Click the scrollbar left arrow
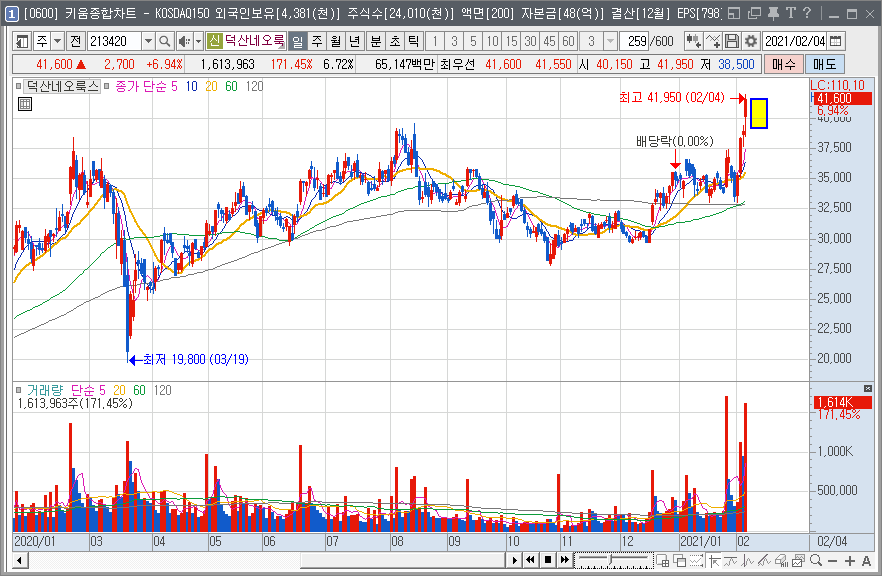The height and width of the screenshot is (576, 882). click(x=20, y=560)
